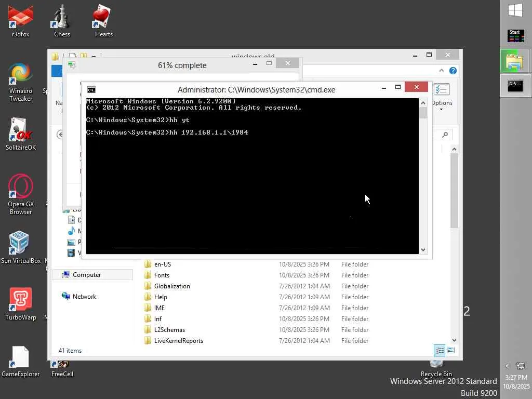Viewport: 532px width, 399px height.
Task: Launch the Chess desktop icon
Action: click(x=62, y=20)
